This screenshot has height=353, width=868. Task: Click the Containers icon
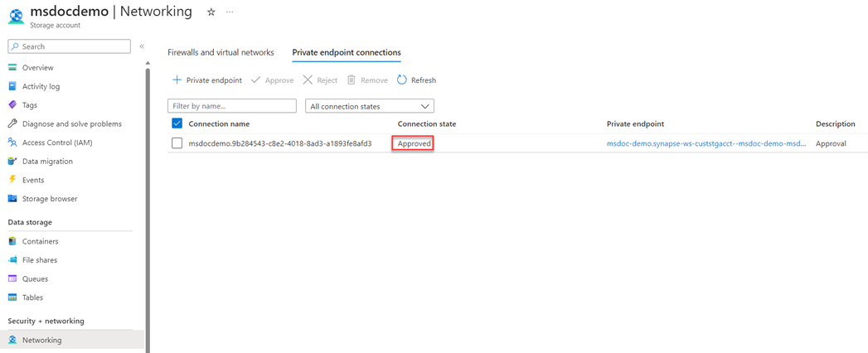pyautogui.click(x=12, y=241)
